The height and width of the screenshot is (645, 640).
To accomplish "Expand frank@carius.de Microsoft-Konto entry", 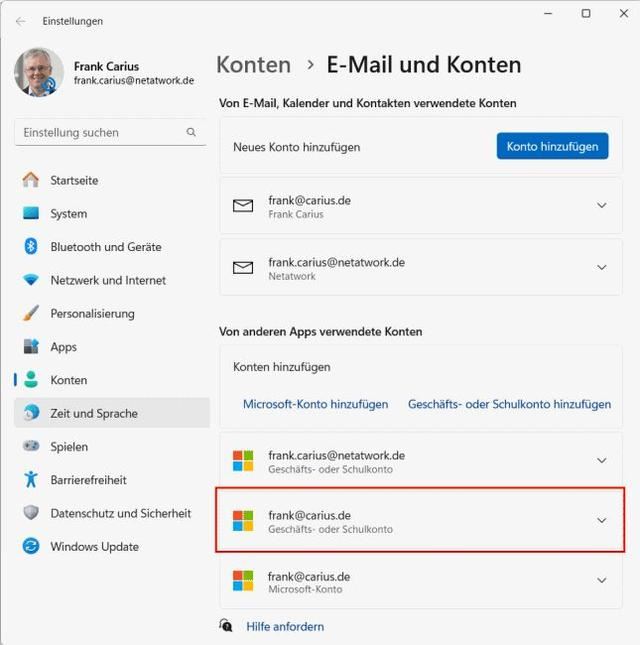I will (601, 581).
